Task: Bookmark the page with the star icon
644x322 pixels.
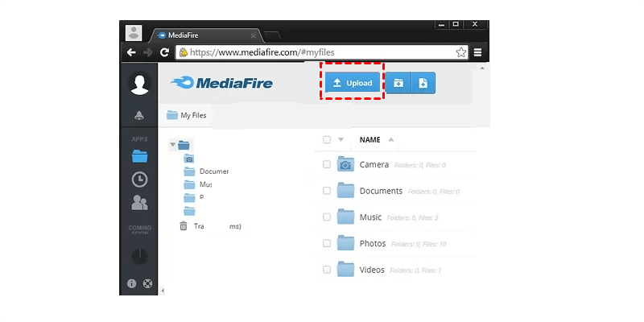Action: pos(460,52)
